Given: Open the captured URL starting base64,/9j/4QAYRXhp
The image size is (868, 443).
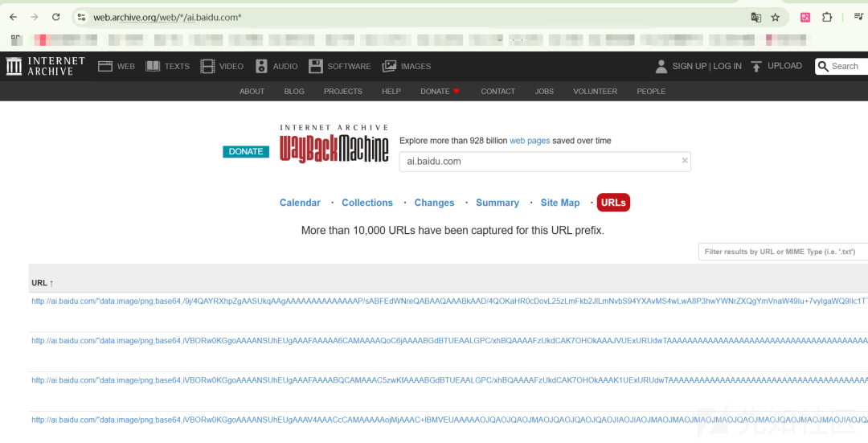Looking at the screenshot, I should 449,301.
